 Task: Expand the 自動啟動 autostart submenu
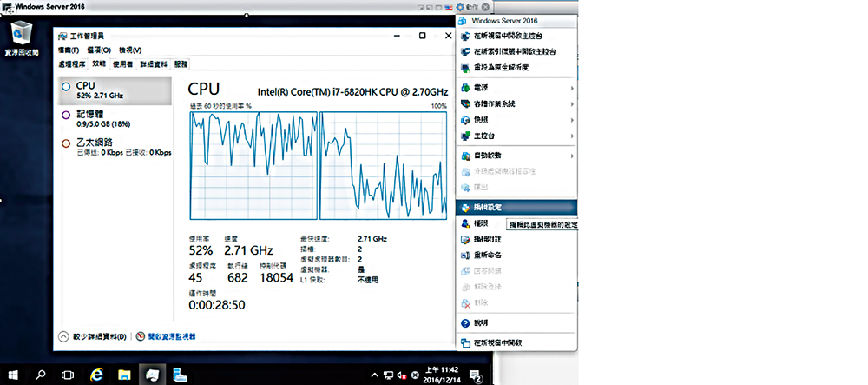tap(572, 156)
